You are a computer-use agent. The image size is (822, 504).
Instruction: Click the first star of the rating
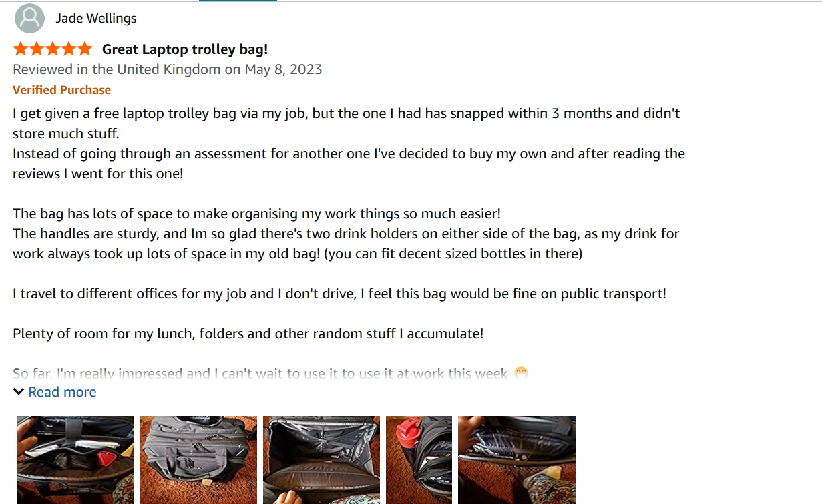point(20,49)
